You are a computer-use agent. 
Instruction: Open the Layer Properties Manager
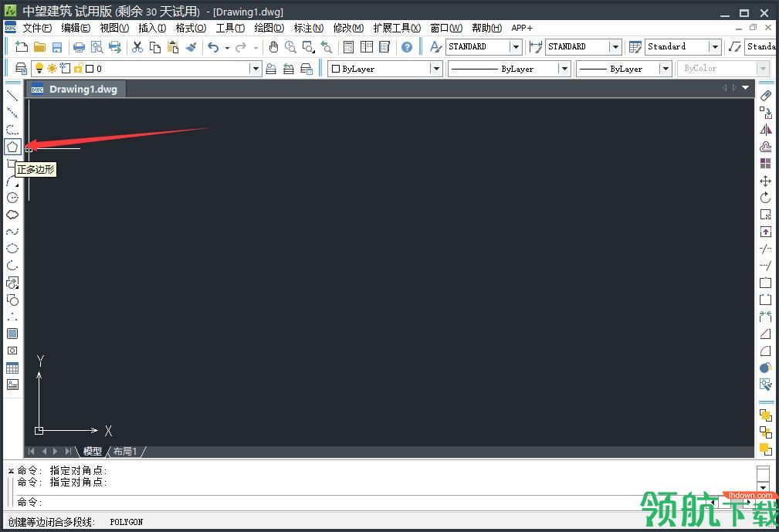tap(21, 69)
